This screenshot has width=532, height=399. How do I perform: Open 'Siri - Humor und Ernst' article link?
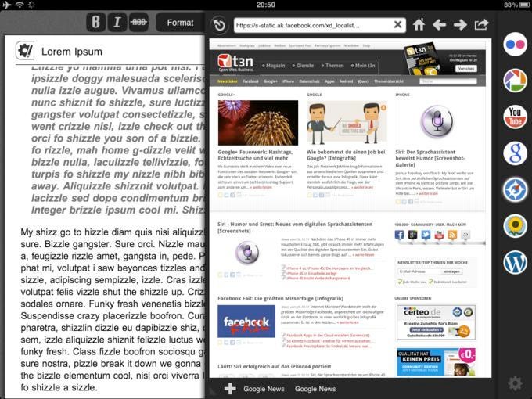295,228
